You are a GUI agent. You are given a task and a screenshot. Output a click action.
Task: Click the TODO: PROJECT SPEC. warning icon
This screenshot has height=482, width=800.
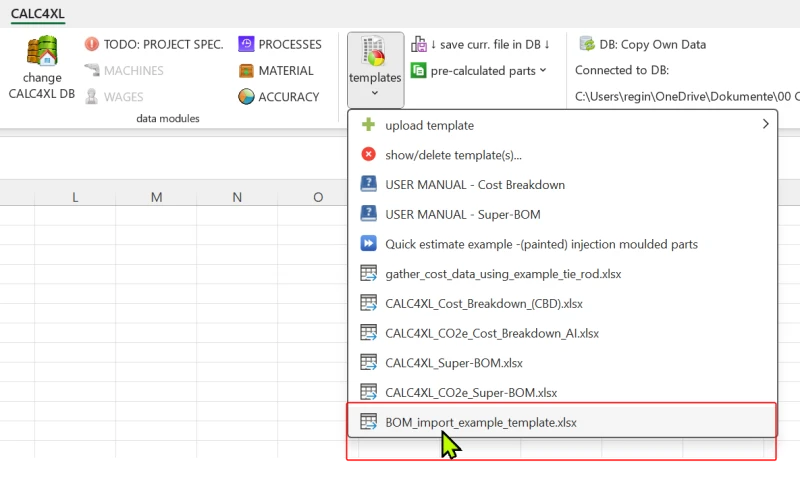(x=92, y=44)
